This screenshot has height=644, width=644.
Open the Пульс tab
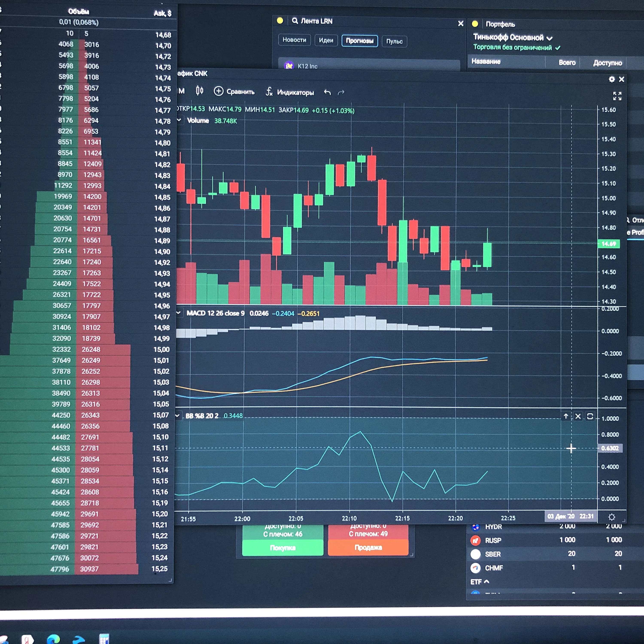tap(394, 42)
